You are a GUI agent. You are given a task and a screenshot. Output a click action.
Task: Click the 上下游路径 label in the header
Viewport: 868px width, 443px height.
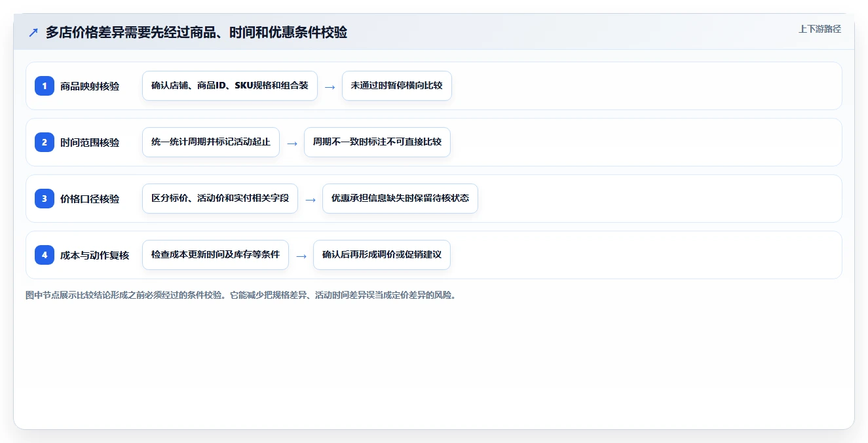click(x=820, y=29)
